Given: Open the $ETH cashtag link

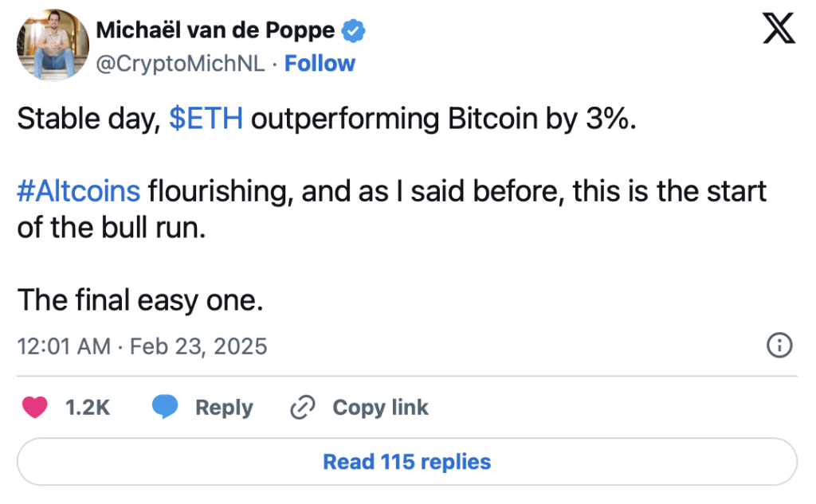Looking at the screenshot, I should coord(206,119).
